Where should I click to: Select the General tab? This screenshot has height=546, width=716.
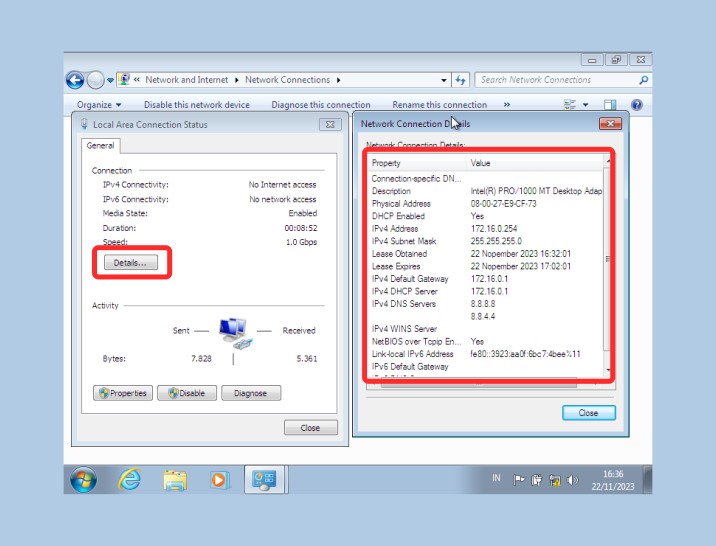(x=101, y=145)
